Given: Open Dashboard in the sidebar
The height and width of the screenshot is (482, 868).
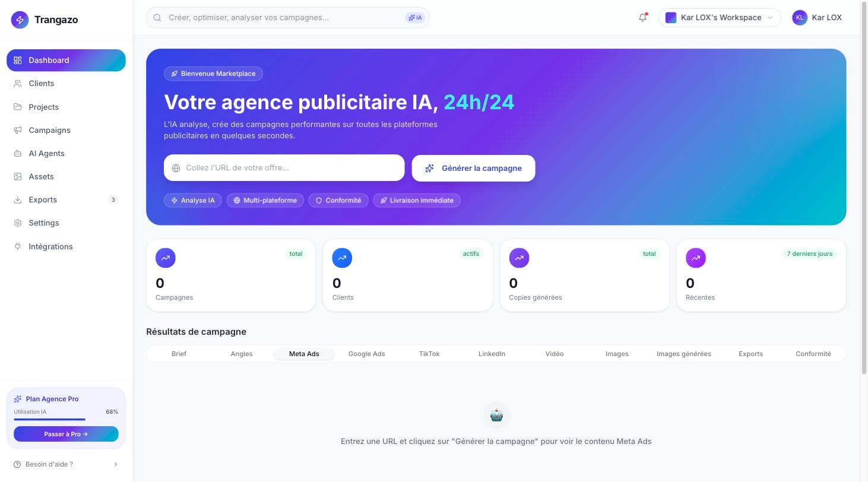Looking at the screenshot, I should pos(66,60).
